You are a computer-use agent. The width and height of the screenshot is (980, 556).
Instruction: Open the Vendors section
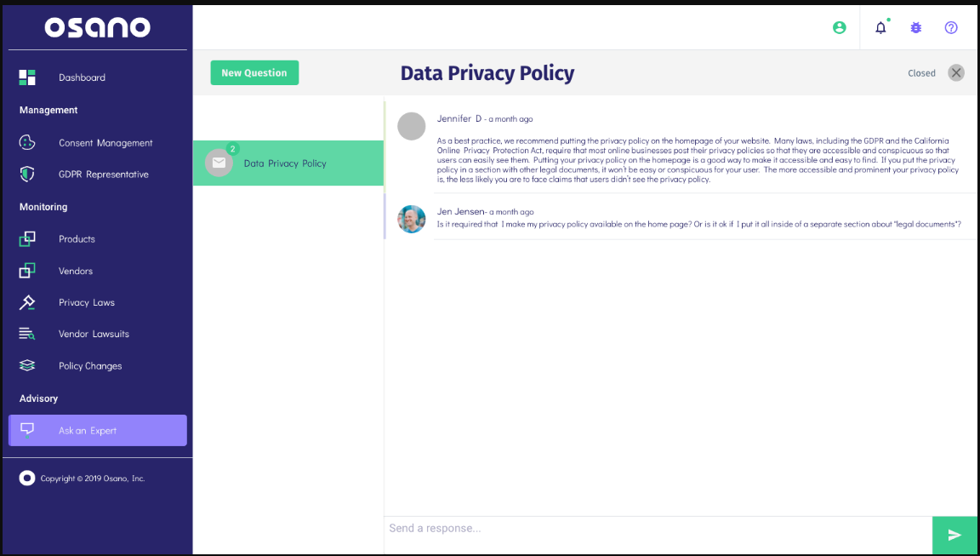coord(76,271)
